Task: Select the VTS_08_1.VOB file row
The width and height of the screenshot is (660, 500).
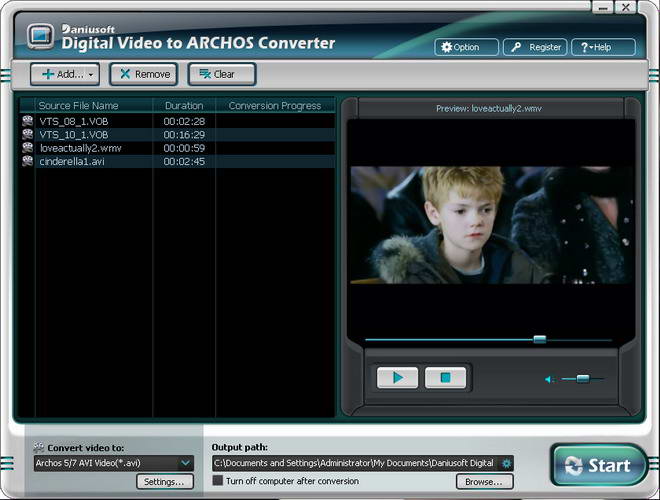Action: coord(178,121)
